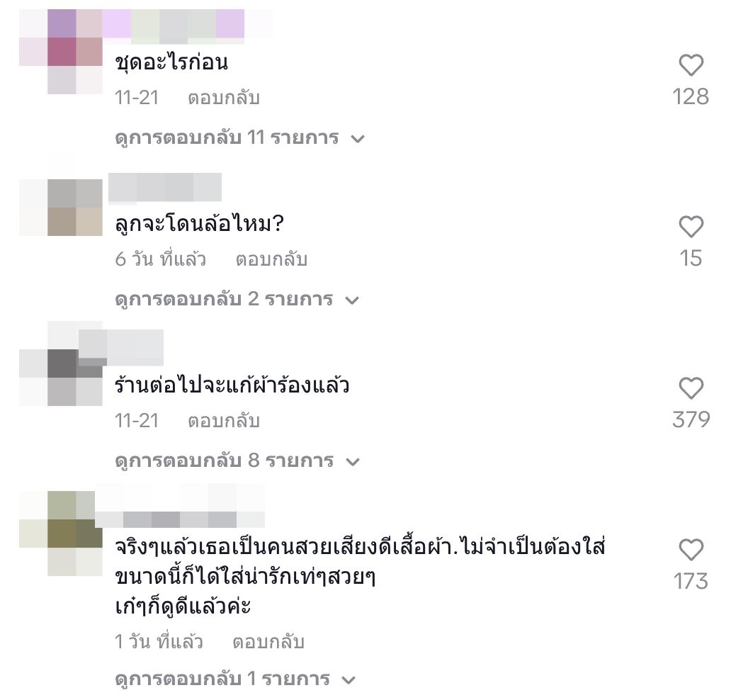Expand "ดูการตอบกลับ 2 รายการ" replies
748x700 pixels.
(x=237, y=299)
